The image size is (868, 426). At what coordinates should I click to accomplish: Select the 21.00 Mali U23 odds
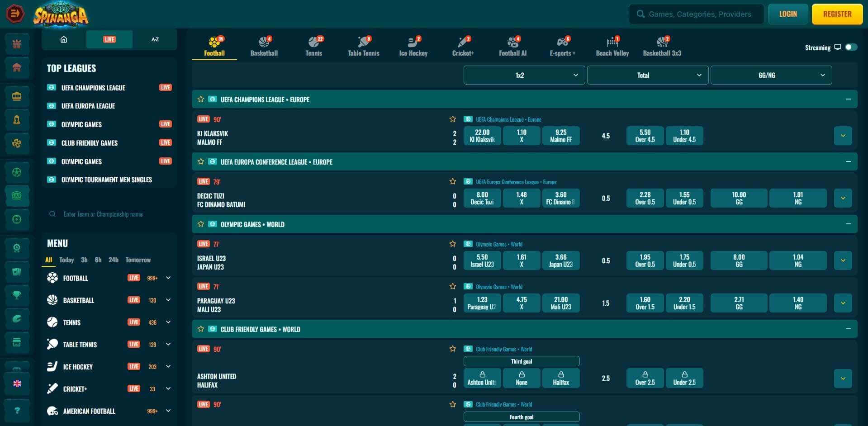point(561,303)
